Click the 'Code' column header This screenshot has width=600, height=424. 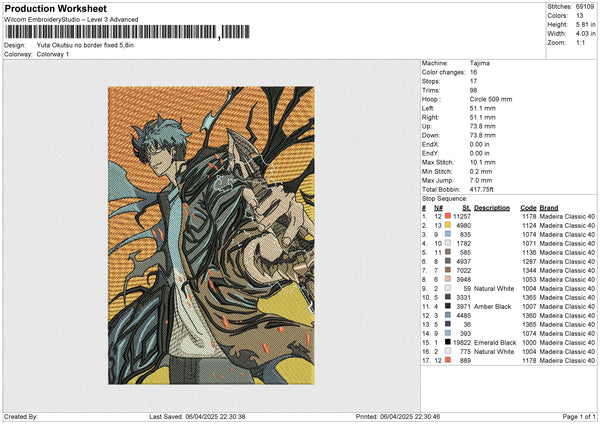pyautogui.click(x=528, y=208)
